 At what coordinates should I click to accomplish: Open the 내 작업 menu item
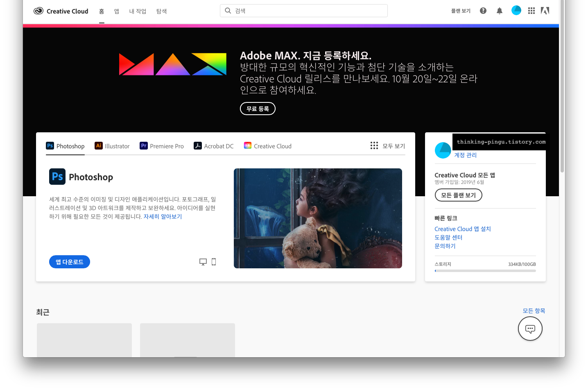tap(138, 11)
